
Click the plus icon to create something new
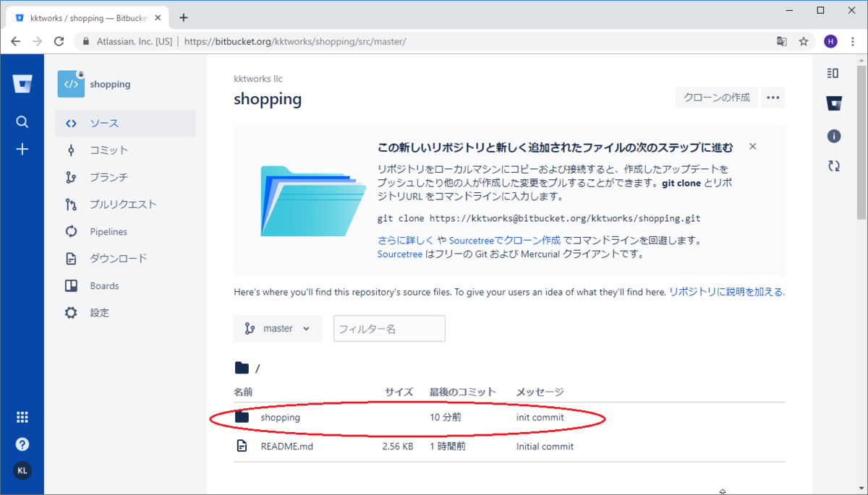click(22, 149)
